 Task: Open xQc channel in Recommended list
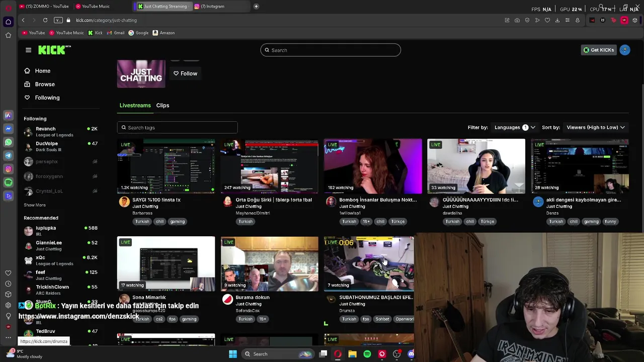pyautogui.click(x=60, y=260)
